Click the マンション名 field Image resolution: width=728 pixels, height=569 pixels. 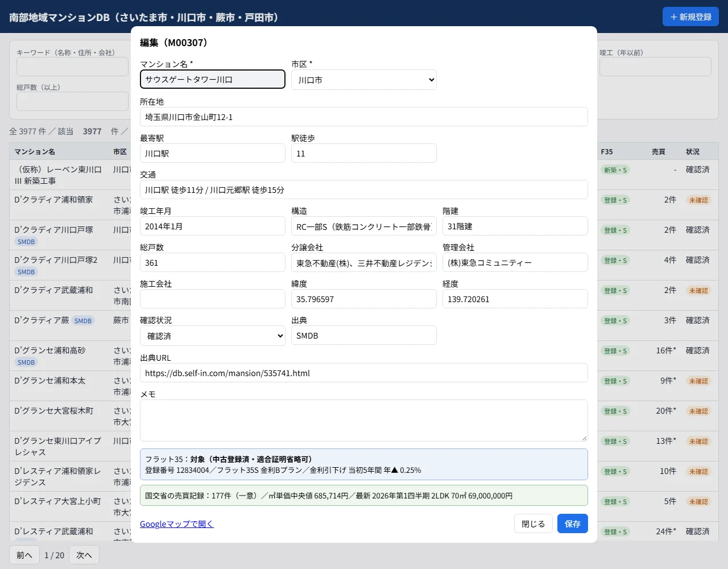[213, 79]
